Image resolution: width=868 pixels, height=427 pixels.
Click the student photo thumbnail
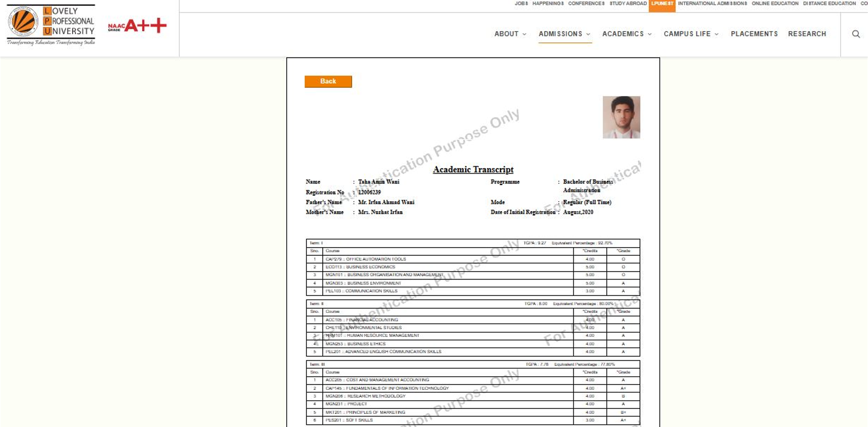(621, 117)
